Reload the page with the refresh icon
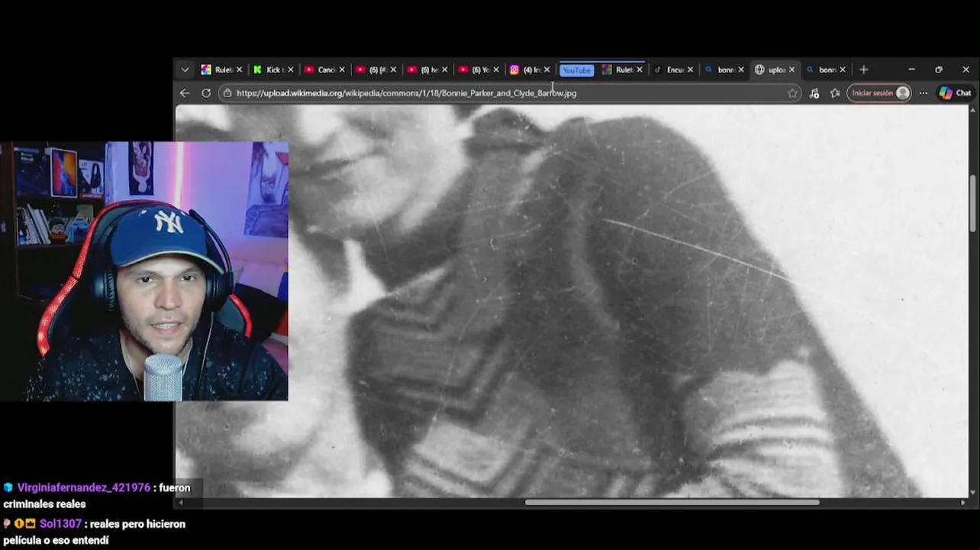 coord(206,93)
